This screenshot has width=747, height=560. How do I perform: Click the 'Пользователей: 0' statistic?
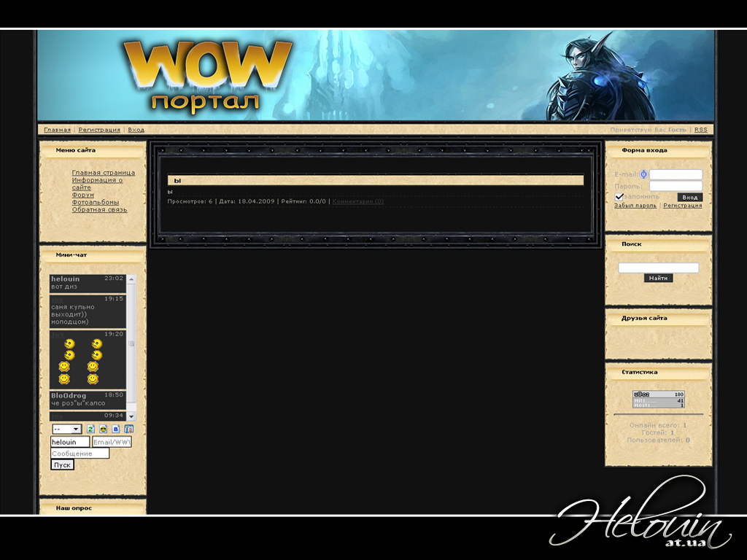click(658, 440)
